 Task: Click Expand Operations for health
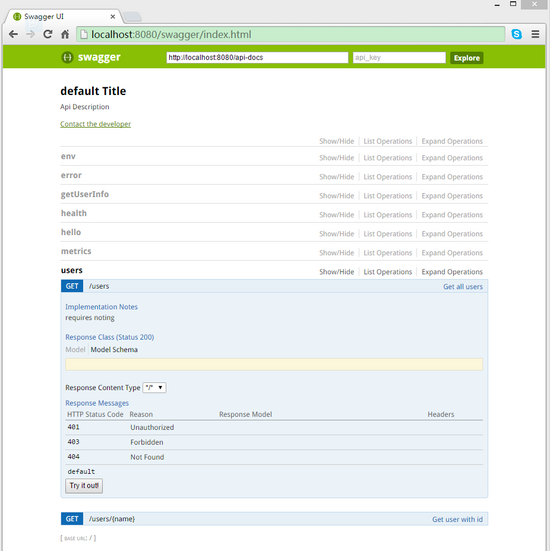(452, 215)
